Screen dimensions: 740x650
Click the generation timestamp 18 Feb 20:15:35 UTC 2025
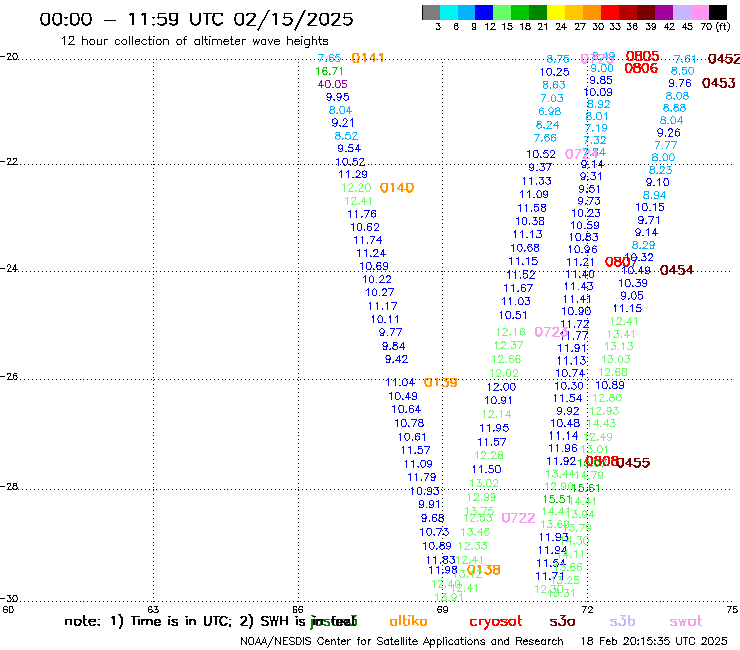click(x=654, y=641)
